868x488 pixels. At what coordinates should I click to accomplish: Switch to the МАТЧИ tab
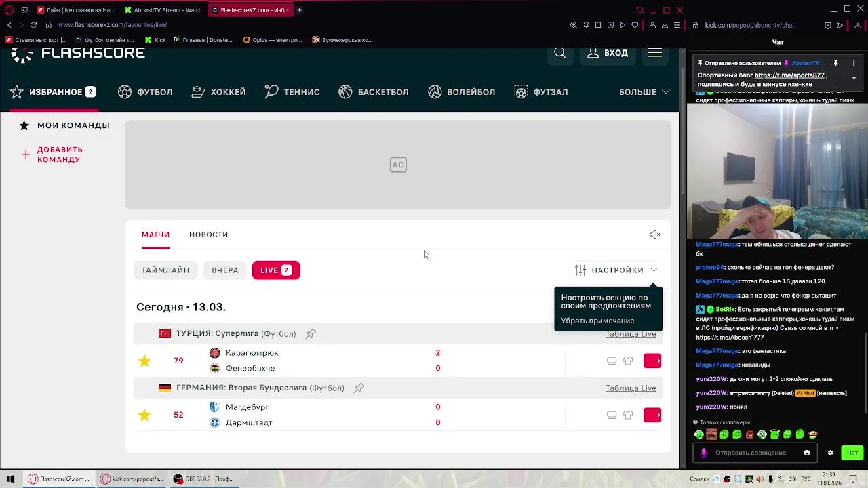(x=155, y=235)
